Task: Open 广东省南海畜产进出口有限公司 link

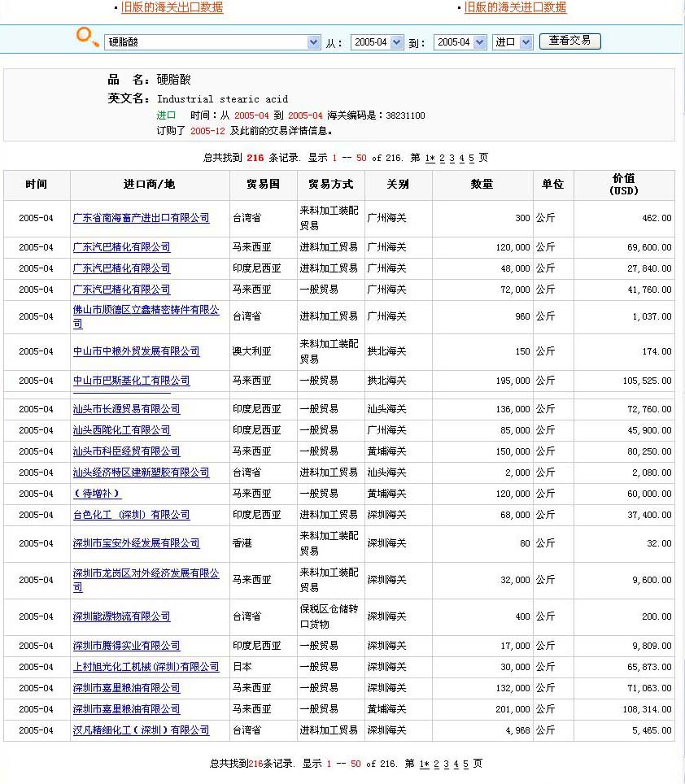Action: tap(141, 218)
